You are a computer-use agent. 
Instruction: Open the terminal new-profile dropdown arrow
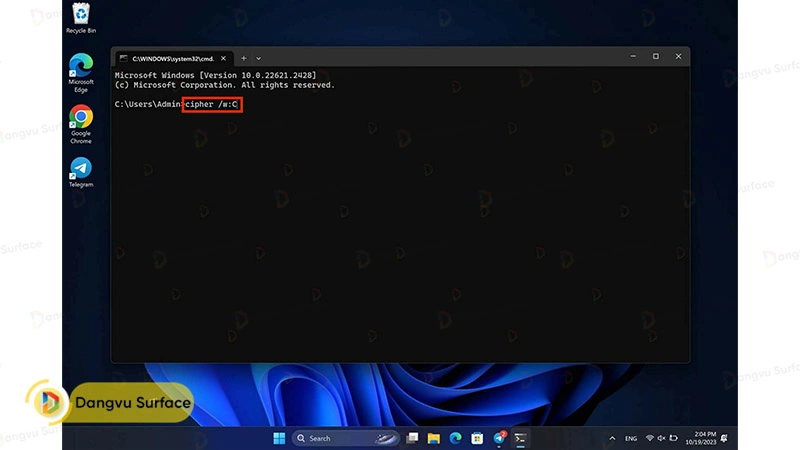coord(258,58)
